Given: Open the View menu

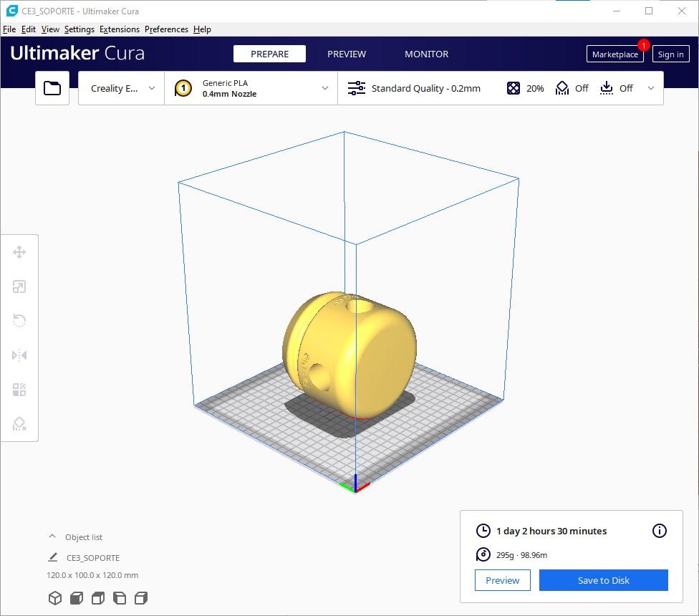Looking at the screenshot, I should pos(50,29).
